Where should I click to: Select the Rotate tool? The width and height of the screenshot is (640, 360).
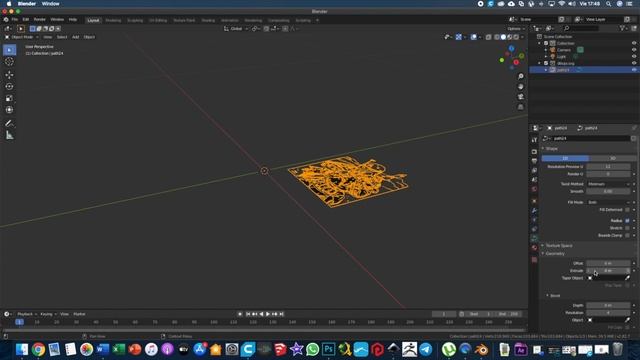click(9, 87)
